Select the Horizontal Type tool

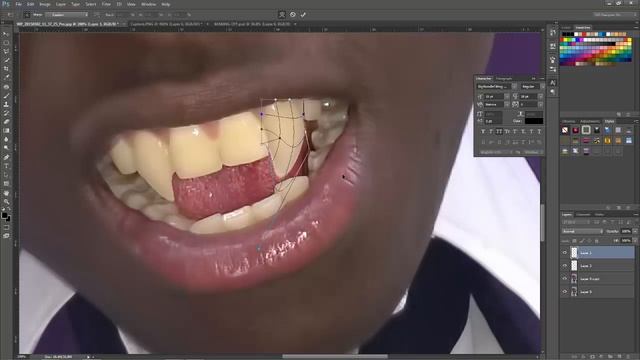pos(6,166)
